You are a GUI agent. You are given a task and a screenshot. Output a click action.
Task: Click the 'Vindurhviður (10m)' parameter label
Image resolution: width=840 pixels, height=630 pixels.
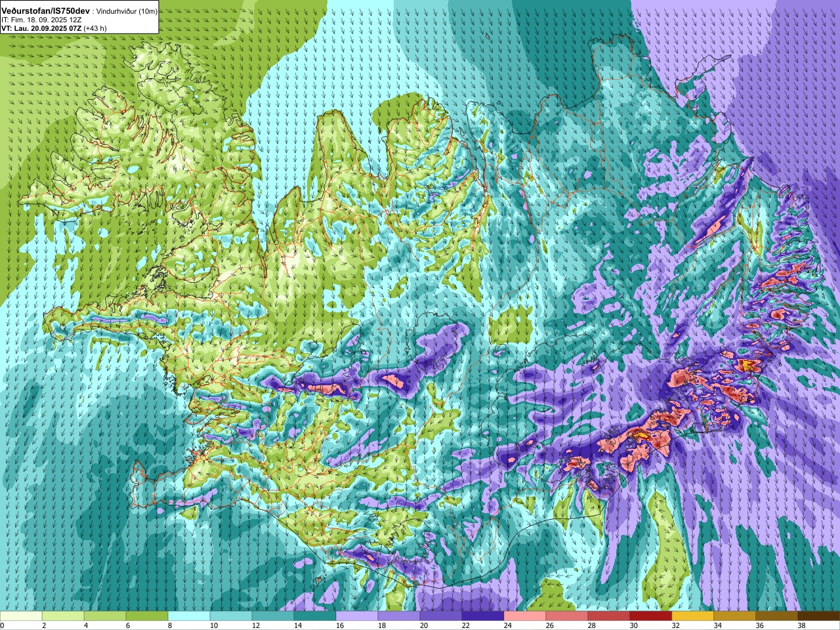[x=127, y=11]
